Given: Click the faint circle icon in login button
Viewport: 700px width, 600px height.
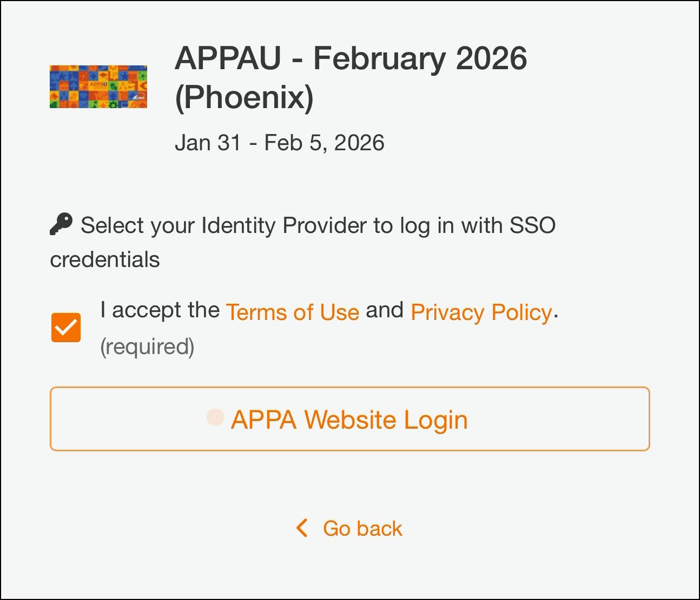Looking at the screenshot, I should point(215,417).
